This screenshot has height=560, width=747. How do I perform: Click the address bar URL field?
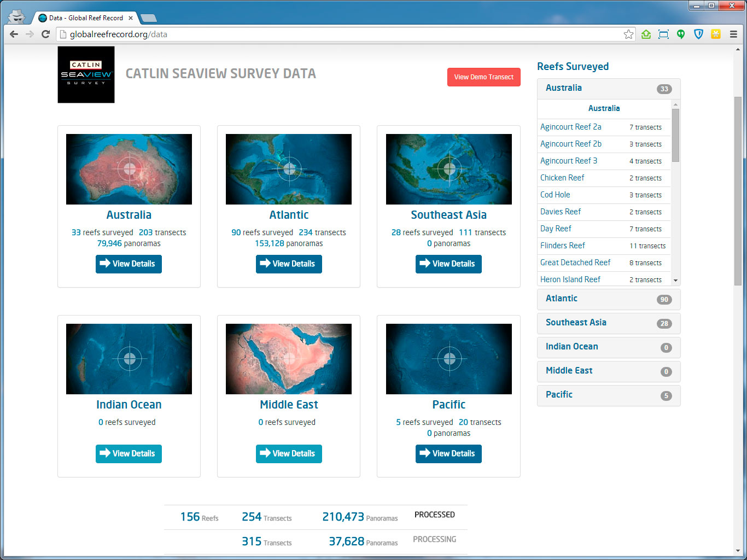[345, 34]
